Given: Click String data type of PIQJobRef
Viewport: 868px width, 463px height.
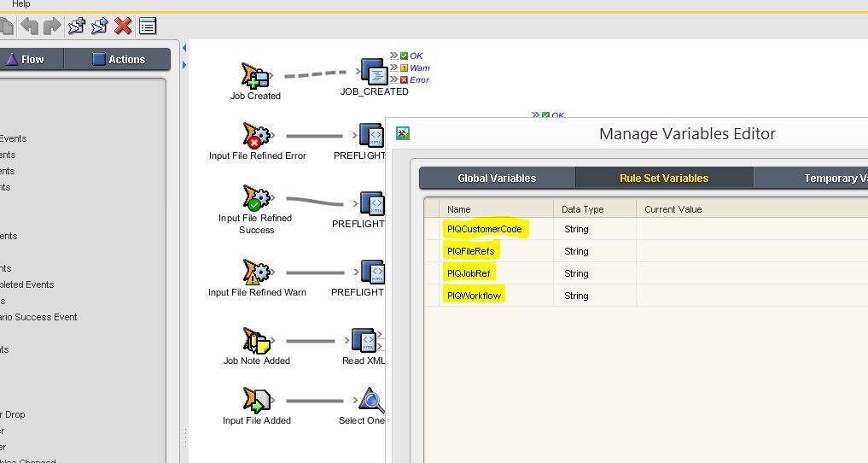Looking at the screenshot, I should pos(576,273).
